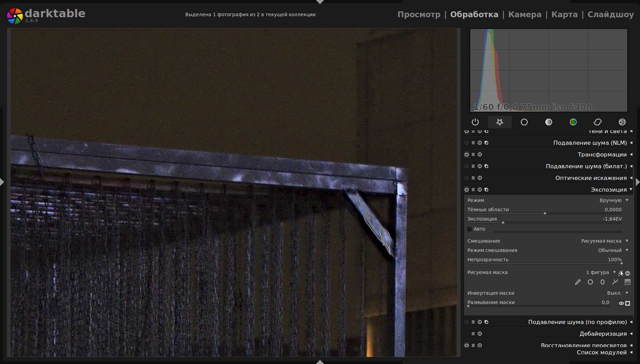Screen dimensions: 640x364
Task: Toggle bottom panel with bottom arrow
Action: 320,362
